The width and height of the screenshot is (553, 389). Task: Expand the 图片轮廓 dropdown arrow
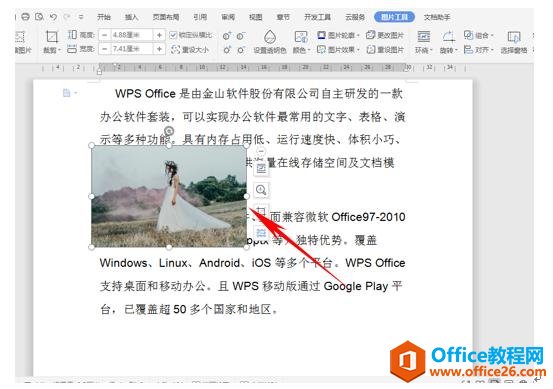coord(358,35)
